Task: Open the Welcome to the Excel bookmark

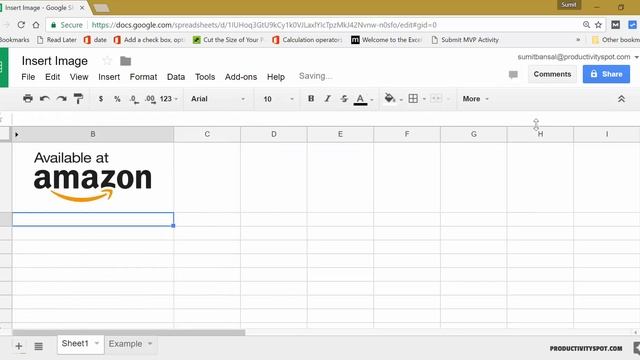Action: [x=387, y=40]
